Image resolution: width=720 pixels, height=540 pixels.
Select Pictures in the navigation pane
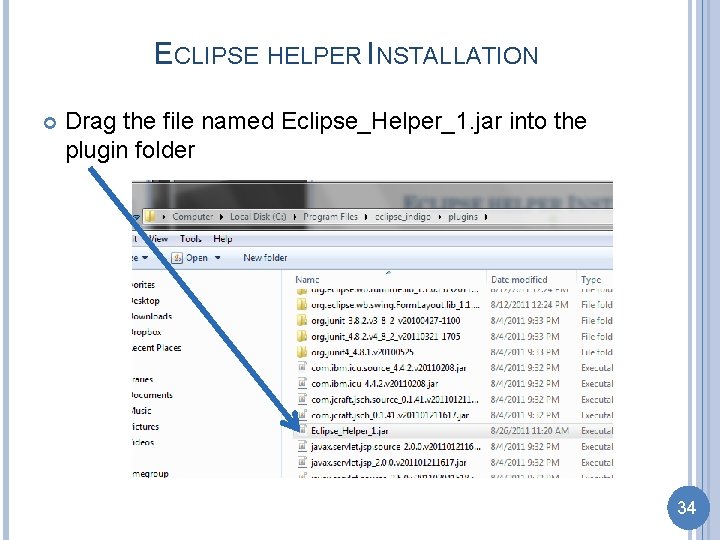point(146,427)
